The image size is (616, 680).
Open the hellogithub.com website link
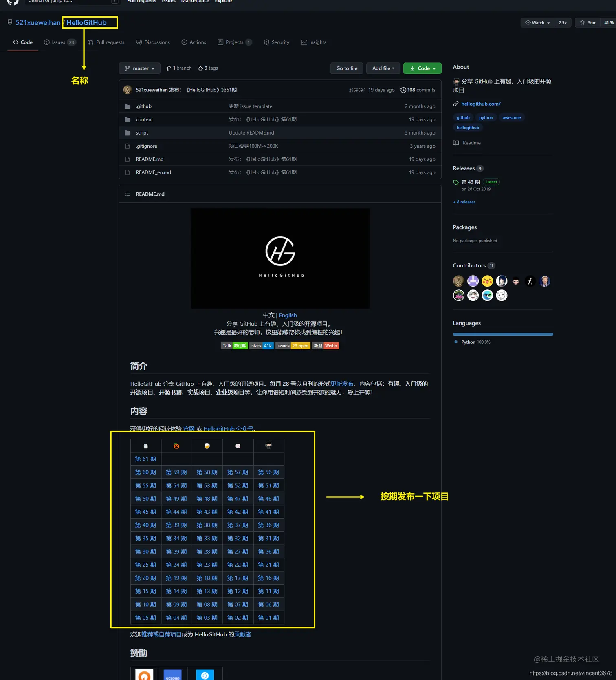click(481, 104)
